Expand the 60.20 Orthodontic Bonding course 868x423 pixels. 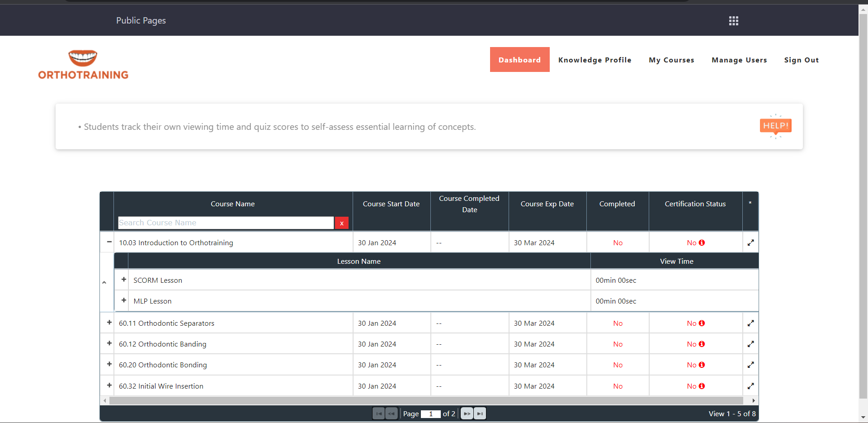coord(109,364)
